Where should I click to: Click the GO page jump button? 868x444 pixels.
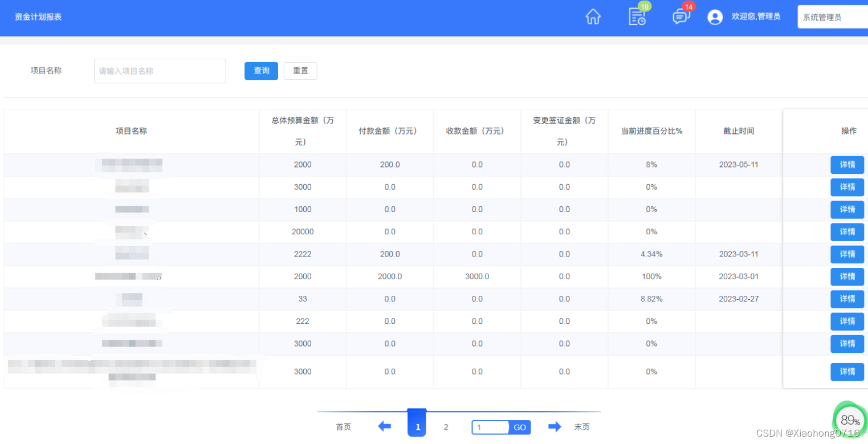pyautogui.click(x=520, y=427)
